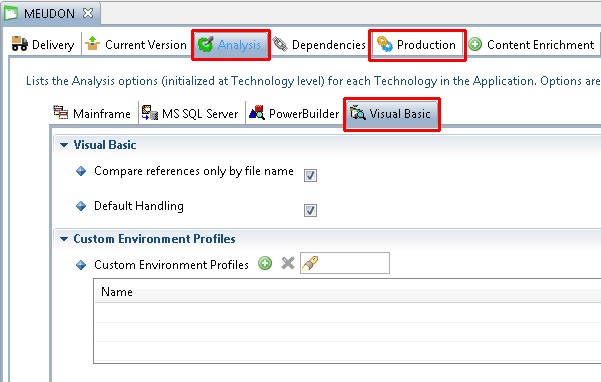Open the Delivery tab
Screen dimensions: 601x382
43,45
